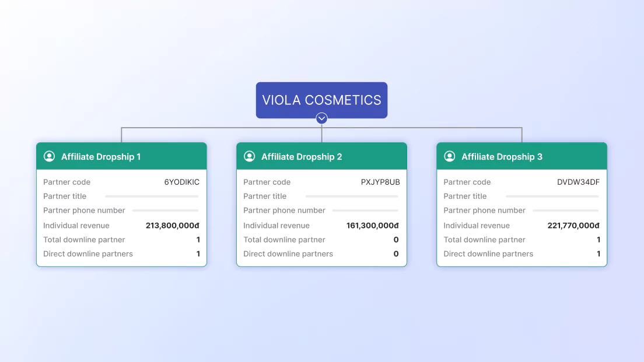Open the Affiliate Dropship 1 header

coord(101,156)
